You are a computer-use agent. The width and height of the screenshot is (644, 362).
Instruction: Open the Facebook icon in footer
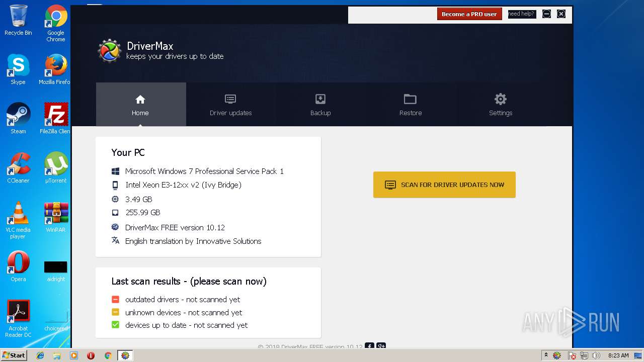[369, 346]
